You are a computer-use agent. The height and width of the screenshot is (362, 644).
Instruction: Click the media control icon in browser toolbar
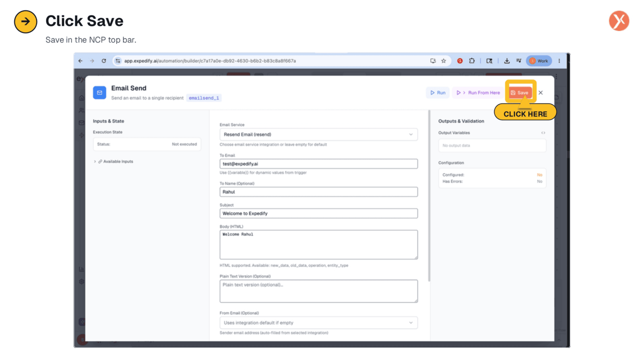pyautogui.click(x=519, y=61)
